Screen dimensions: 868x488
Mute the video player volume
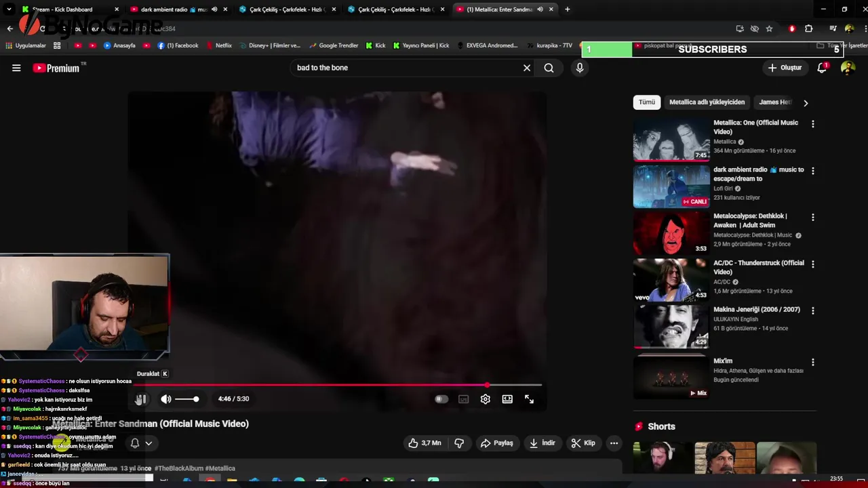(166, 399)
